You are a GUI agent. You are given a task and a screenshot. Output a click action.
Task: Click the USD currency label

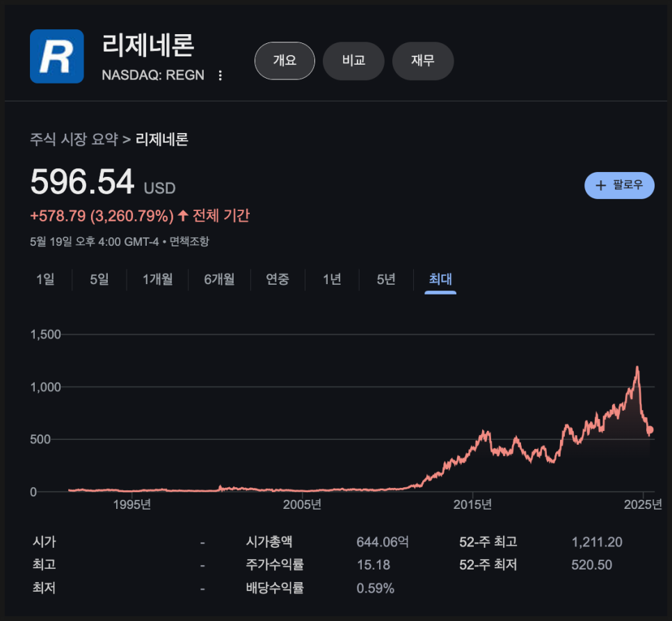160,188
